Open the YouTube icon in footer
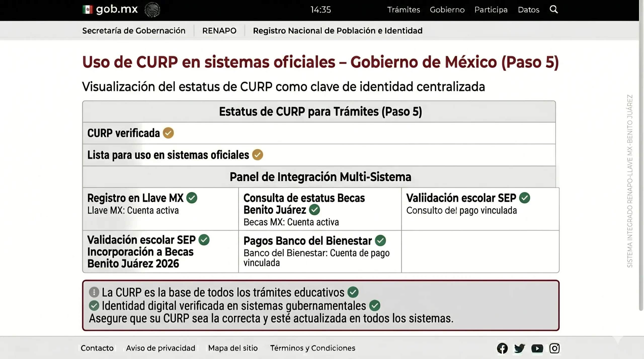Viewport: 644px width, 359px height. tap(537, 348)
